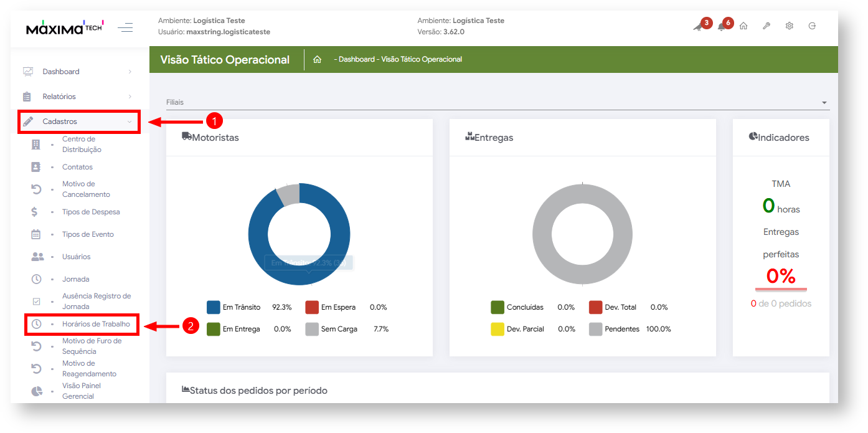Viewport: 868px width, 433px height.
Task: Open Horários de Trabalho menu item
Action: [96, 324]
